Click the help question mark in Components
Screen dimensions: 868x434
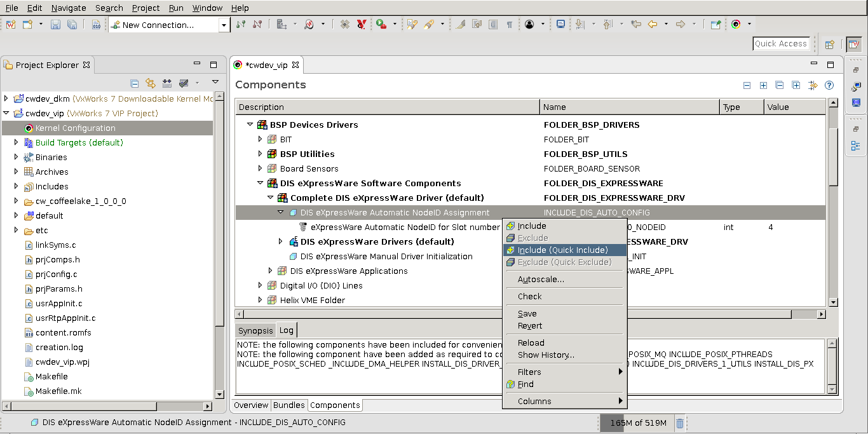tap(829, 85)
